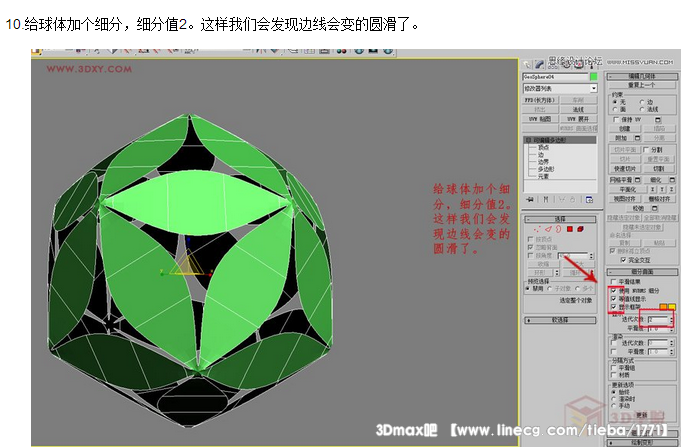Select the red element cube icon
The height and width of the screenshot is (447, 697).
click(x=580, y=229)
